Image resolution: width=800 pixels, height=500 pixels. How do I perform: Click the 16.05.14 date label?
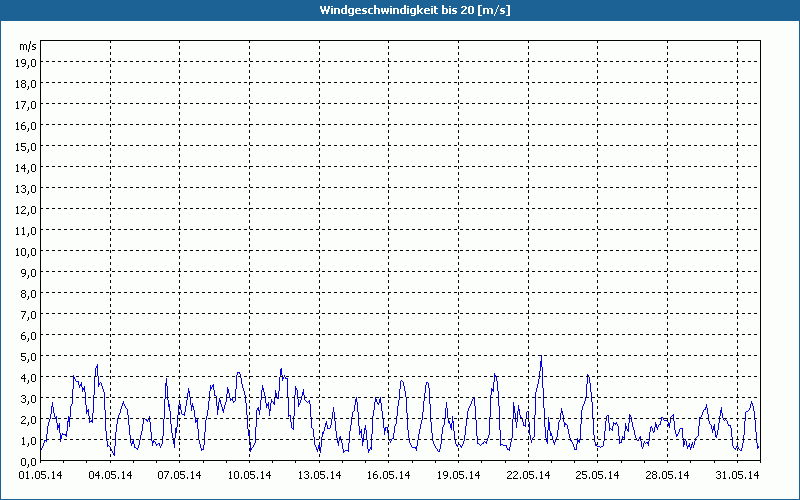tap(389, 476)
